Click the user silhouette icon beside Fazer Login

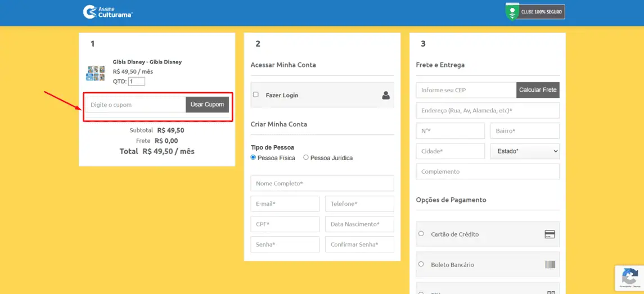386,95
